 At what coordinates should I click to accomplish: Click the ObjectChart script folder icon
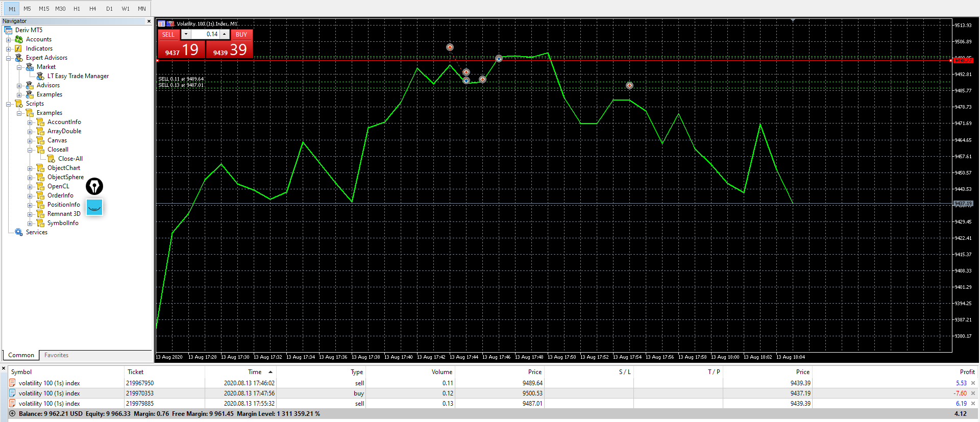coord(40,168)
